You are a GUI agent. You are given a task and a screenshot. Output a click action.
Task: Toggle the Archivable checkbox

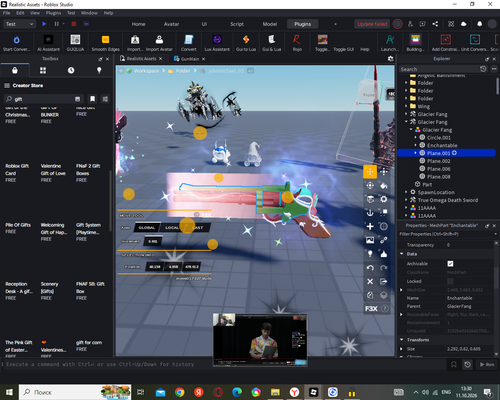point(450,264)
